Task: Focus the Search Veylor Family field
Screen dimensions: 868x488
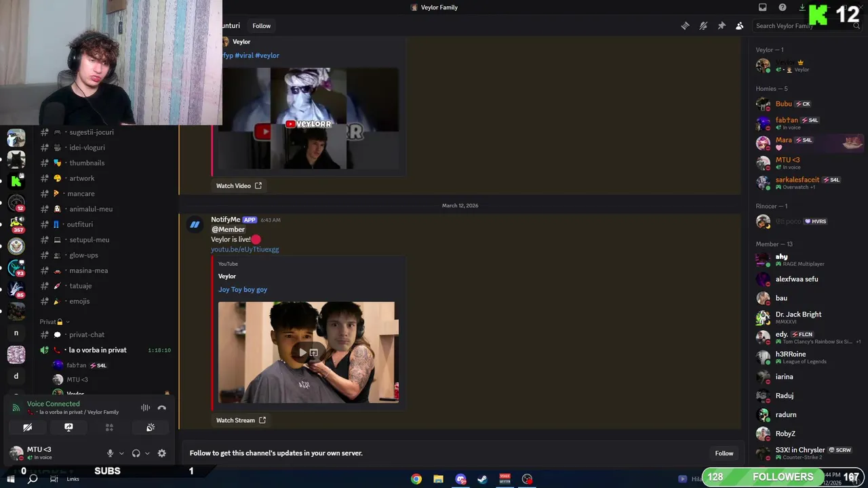Action: click(807, 26)
